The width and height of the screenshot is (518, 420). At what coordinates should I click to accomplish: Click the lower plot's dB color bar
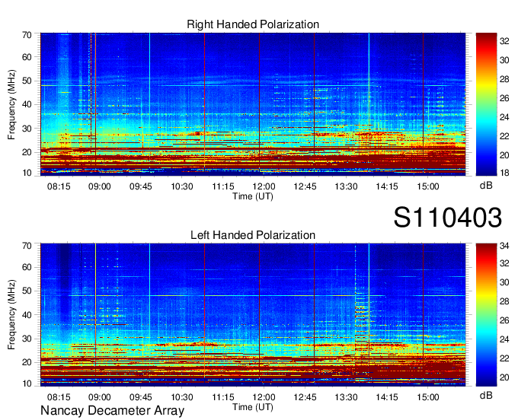click(x=486, y=315)
